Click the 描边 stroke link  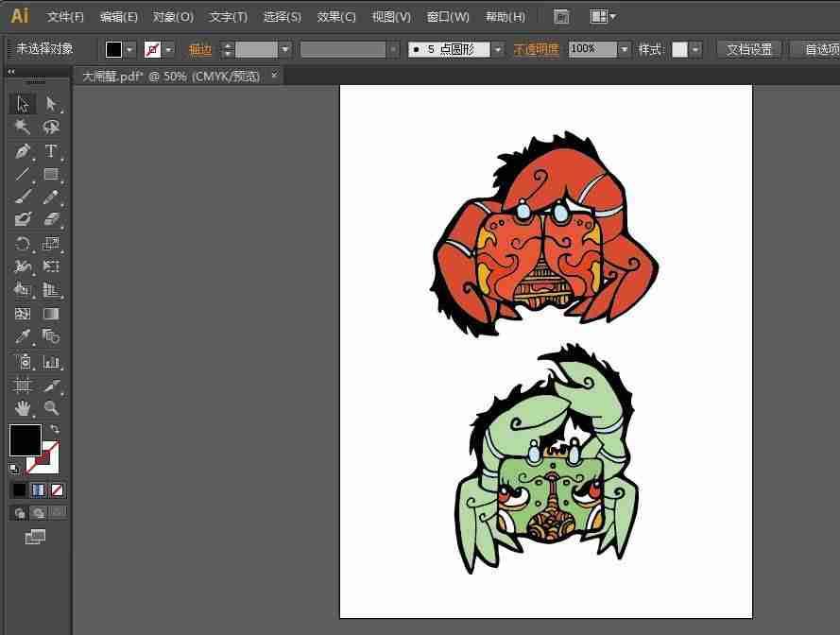tap(200, 50)
